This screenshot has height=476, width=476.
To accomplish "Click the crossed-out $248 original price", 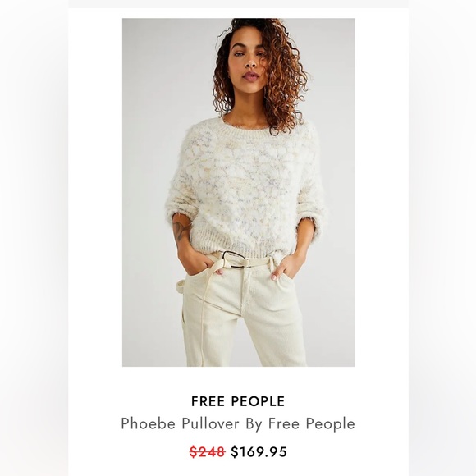I will click(x=208, y=451).
